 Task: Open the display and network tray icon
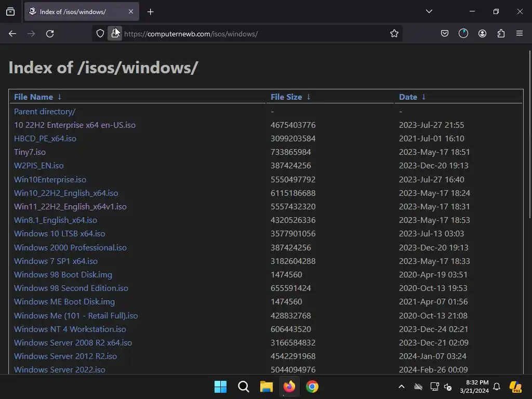pyautogui.click(x=434, y=387)
